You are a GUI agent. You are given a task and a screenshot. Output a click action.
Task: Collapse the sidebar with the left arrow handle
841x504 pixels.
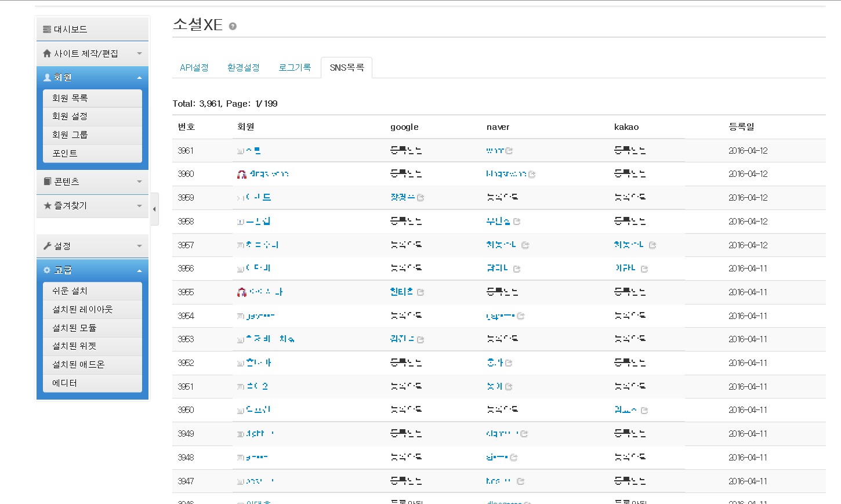(x=154, y=209)
